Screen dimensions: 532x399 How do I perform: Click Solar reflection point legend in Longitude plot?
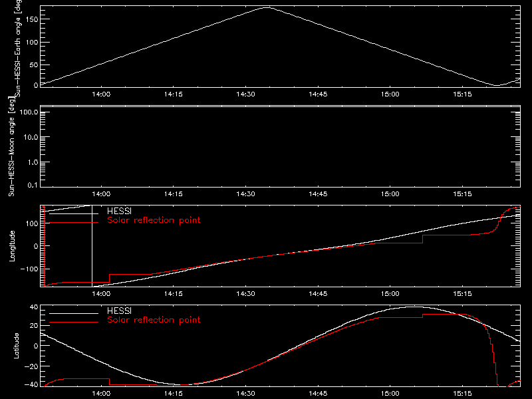click(x=154, y=220)
